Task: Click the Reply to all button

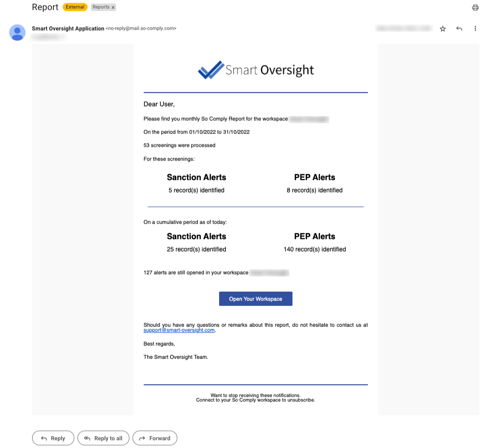Action: click(103, 438)
